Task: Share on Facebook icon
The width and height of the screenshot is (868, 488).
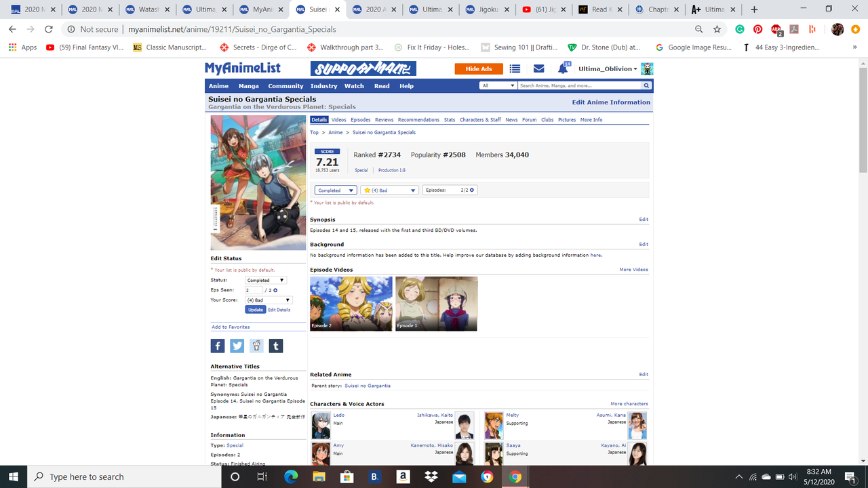Action: [218, 346]
